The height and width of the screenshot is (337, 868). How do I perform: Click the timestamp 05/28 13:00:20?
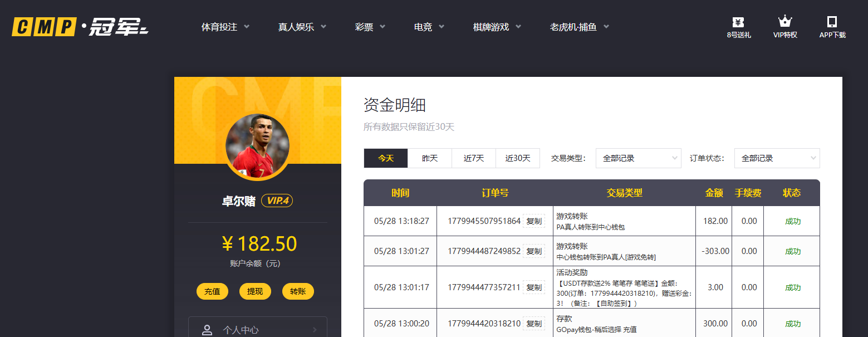[401, 324]
